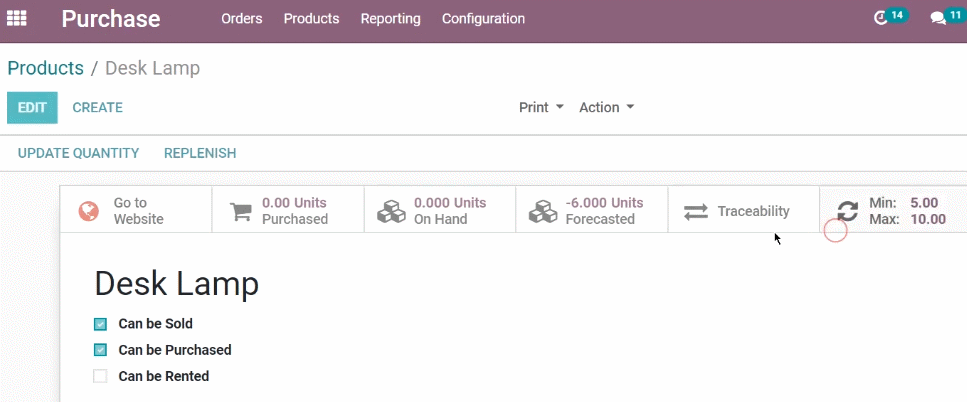Click the Traceability arrows icon

coord(696,211)
